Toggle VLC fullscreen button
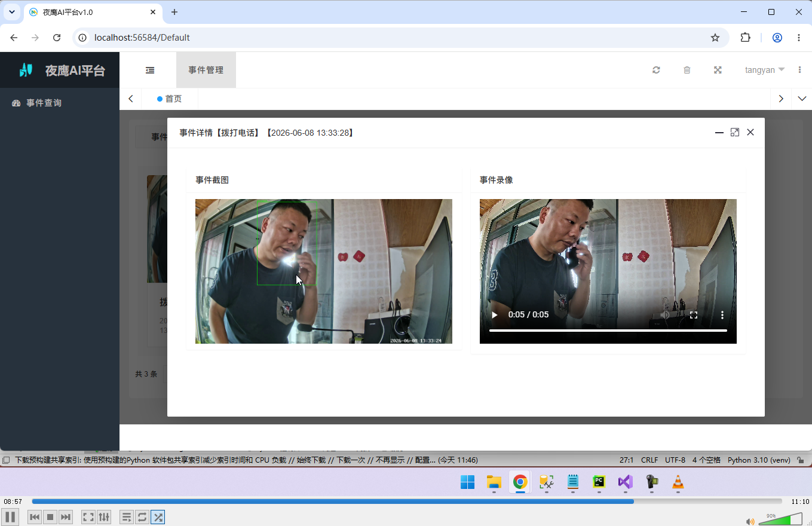 pos(88,516)
